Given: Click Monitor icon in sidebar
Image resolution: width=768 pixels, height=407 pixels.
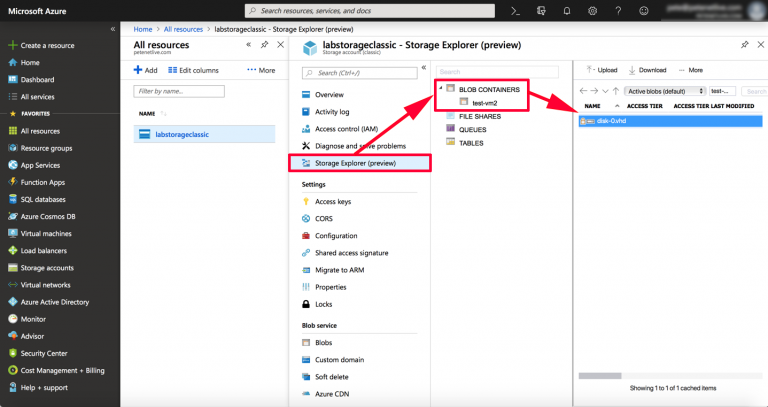Looking at the screenshot, I should tap(13, 319).
